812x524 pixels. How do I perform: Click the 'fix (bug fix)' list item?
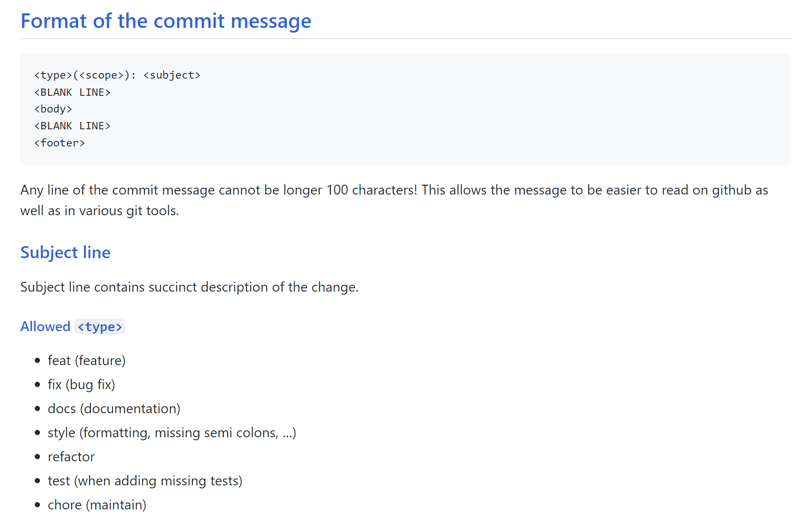click(x=81, y=385)
